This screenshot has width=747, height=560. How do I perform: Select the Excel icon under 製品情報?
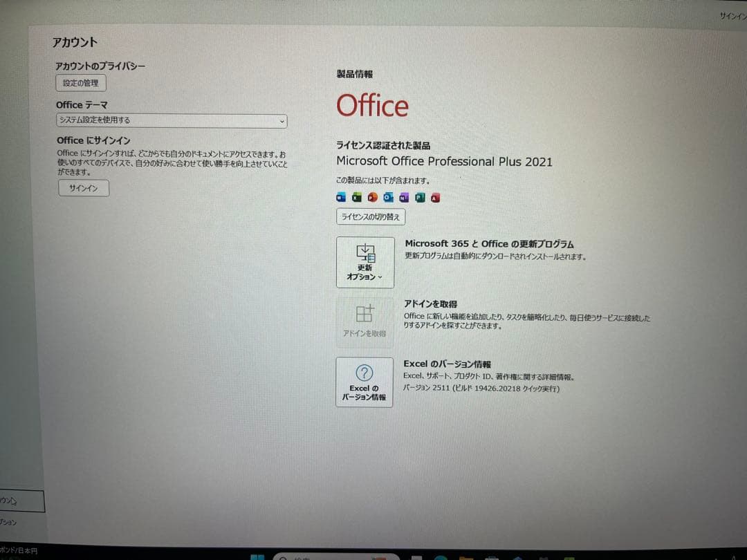coord(356,197)
